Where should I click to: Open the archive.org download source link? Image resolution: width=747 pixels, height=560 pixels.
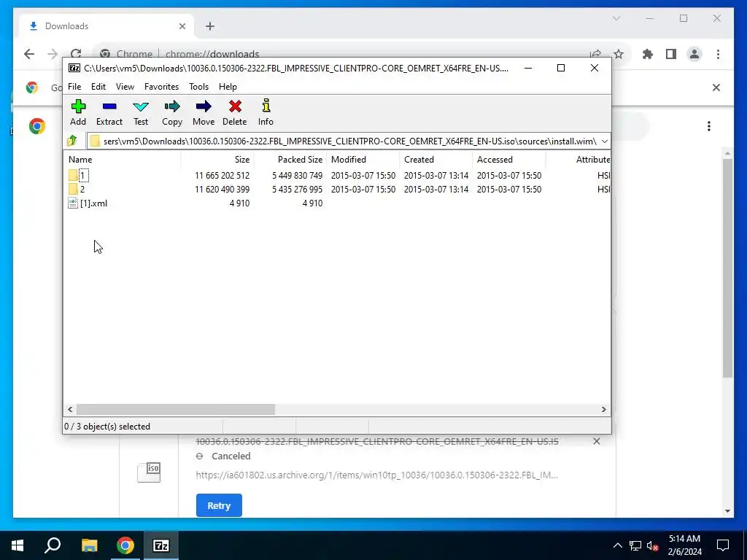(x=377, y=475)
